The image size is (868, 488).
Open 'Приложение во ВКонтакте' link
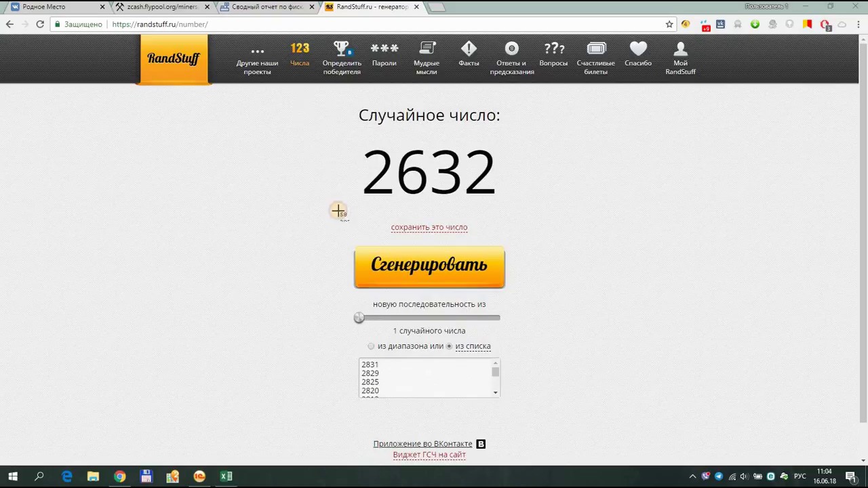[x=422, y=444]
